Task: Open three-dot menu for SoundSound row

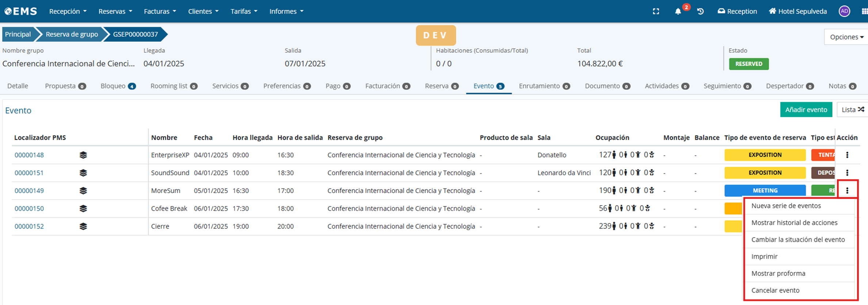Action: (x=847, y=173)
